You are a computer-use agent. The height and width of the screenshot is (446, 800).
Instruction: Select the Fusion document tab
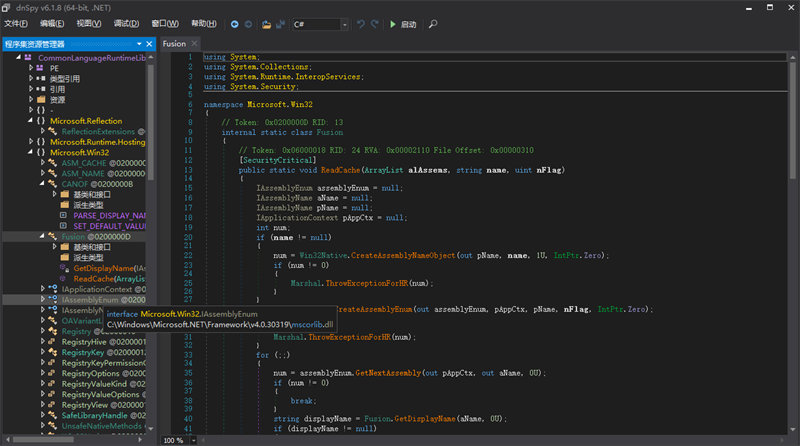(x=175, y=44)
